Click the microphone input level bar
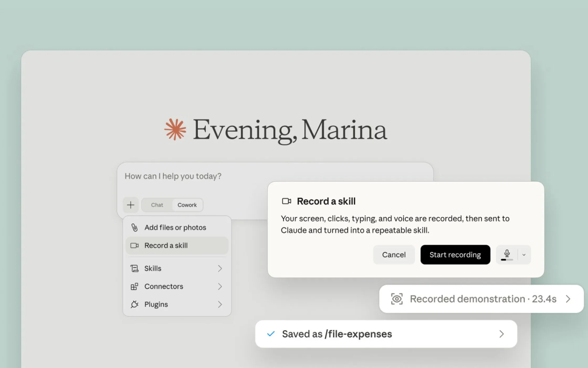 (x=507, y=260)
